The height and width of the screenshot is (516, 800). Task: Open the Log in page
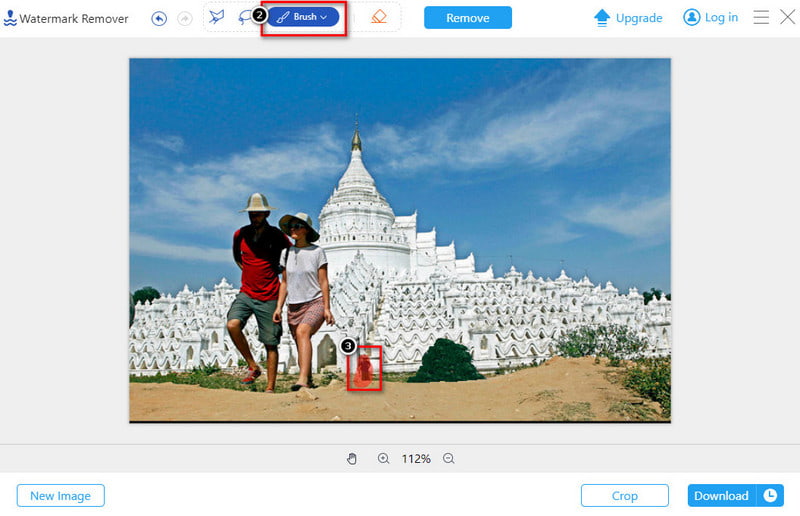click(710, 18)
